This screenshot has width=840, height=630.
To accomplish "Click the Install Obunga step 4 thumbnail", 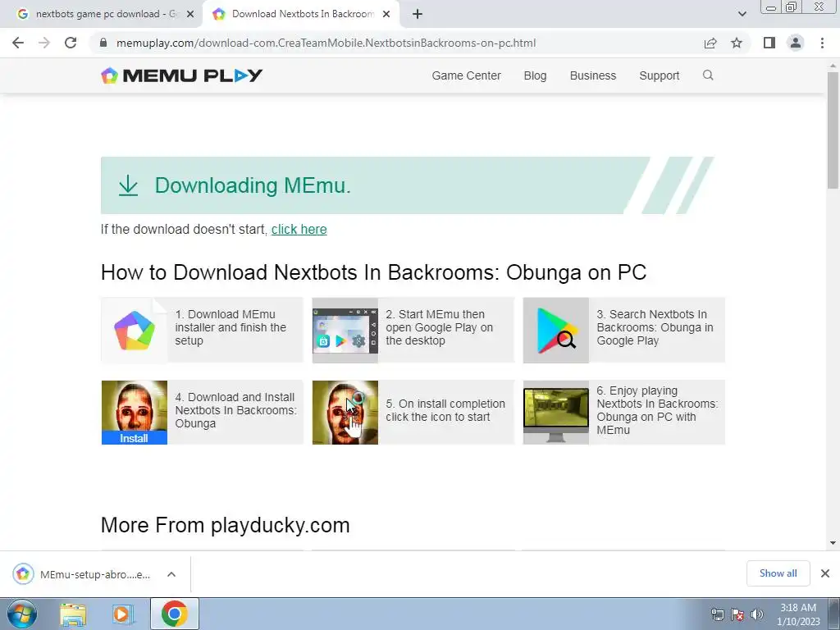I will (x=135, y=413).
